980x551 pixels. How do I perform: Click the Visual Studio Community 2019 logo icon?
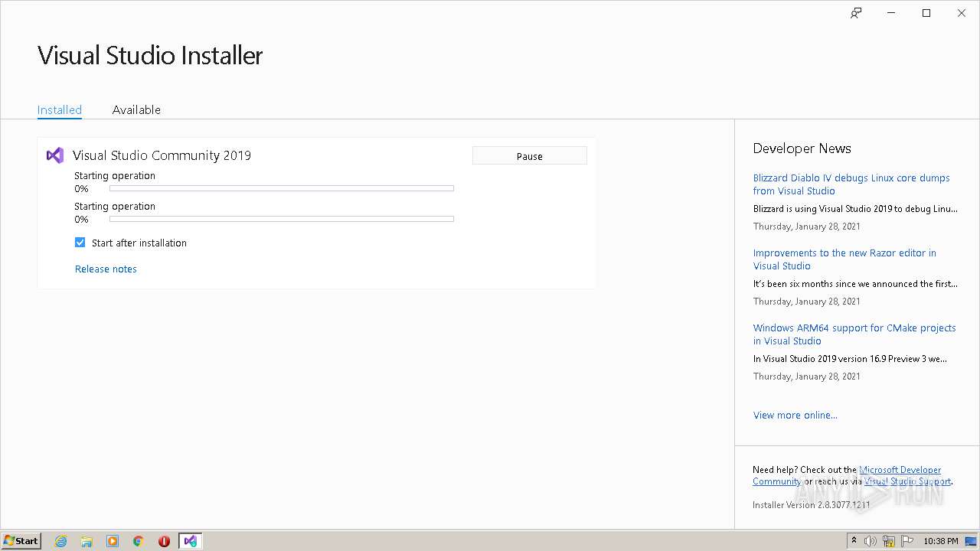click(55, 155)
